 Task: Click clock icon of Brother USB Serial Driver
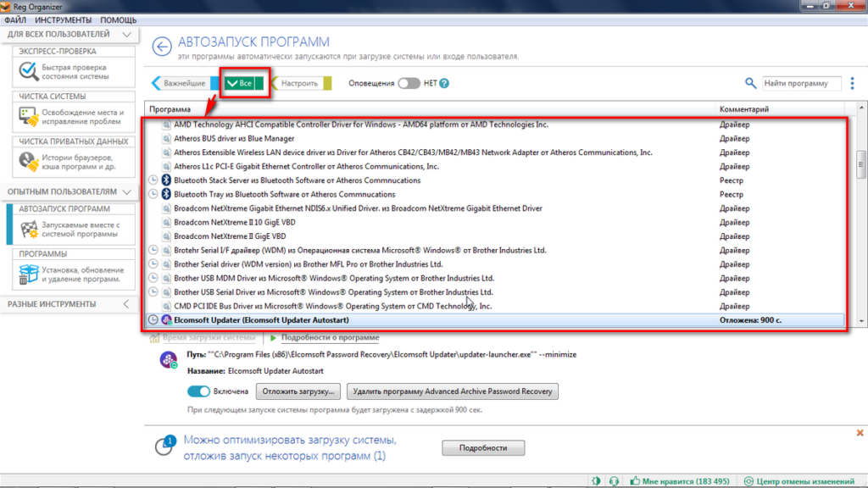(153, 291)
